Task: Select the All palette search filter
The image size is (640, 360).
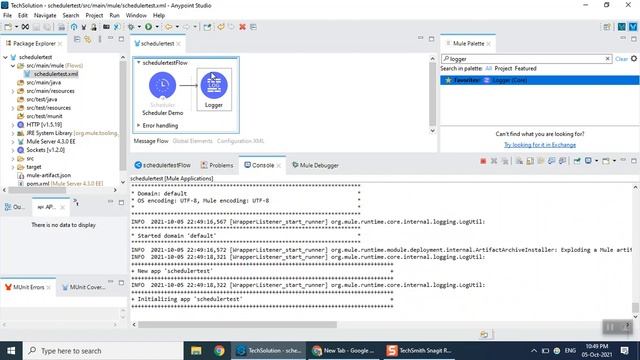Action: [489, 69]
